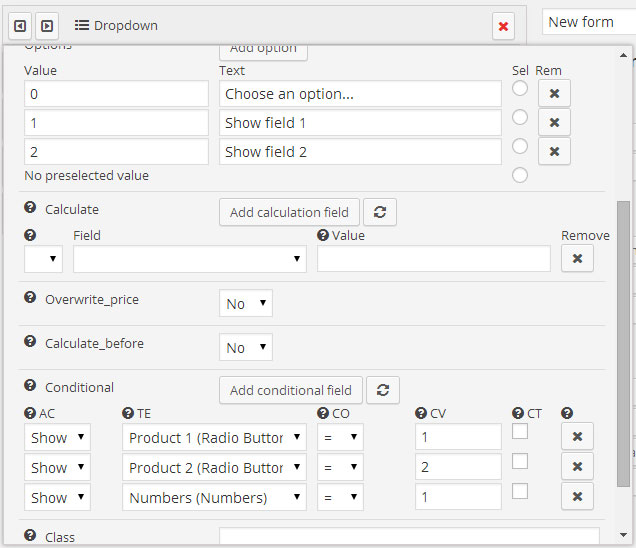
Task: Preselect the 'Show field 1' radio button
Action: click(x=520, y=118)
